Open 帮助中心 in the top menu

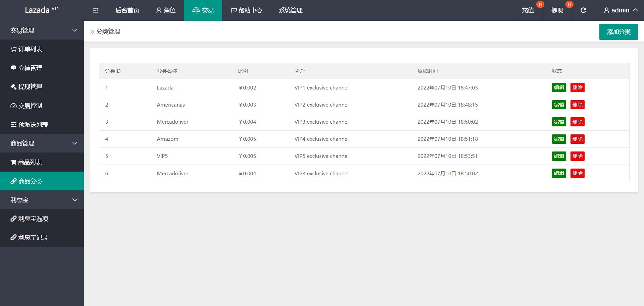246,10
